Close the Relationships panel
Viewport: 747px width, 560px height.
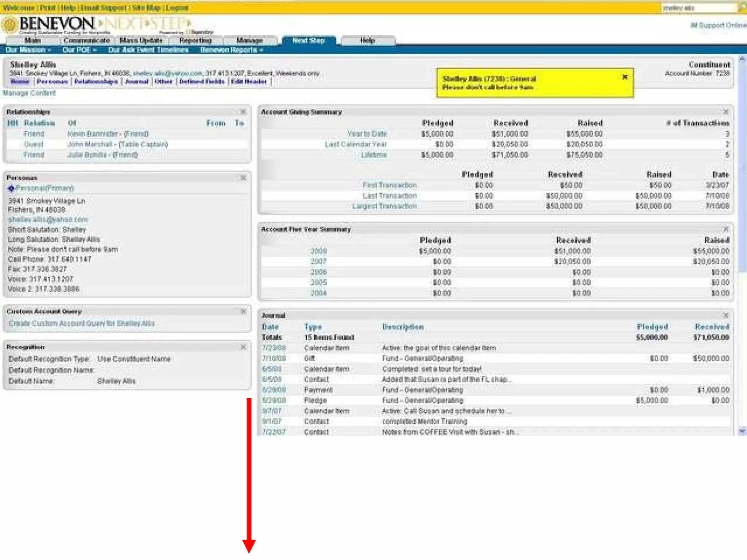pyautogui.click(x=243, y=112)
